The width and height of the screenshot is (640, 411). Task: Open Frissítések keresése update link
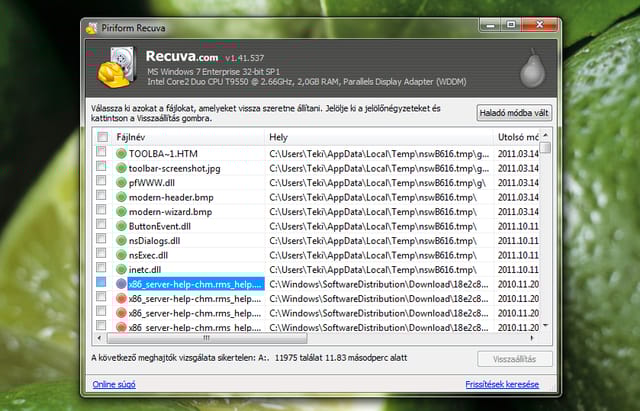pyautogui.click(x=502, y=384)
